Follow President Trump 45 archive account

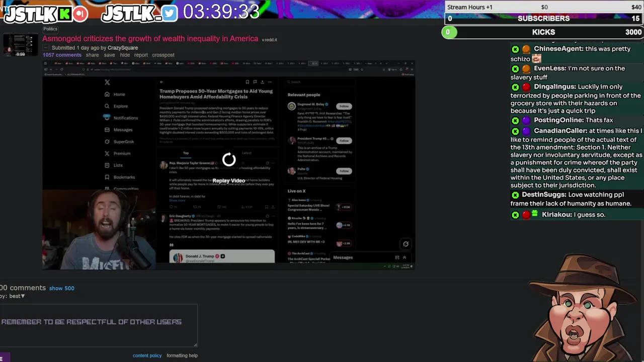click(x=344, y=140)
